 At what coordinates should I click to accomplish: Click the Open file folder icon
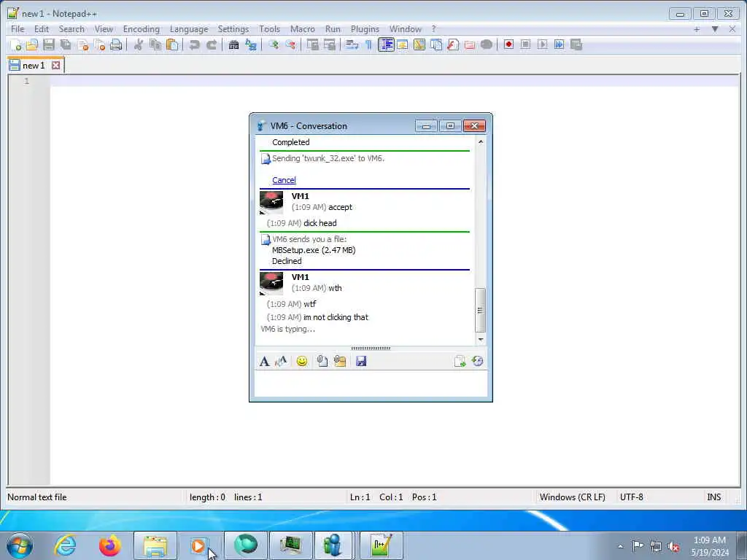click(32, 44)
